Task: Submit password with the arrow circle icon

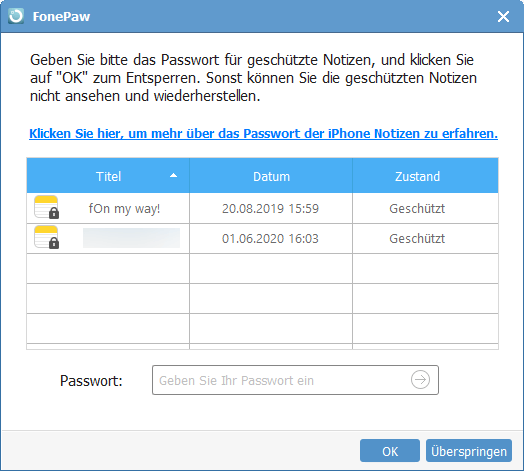Action: (420, 380)
